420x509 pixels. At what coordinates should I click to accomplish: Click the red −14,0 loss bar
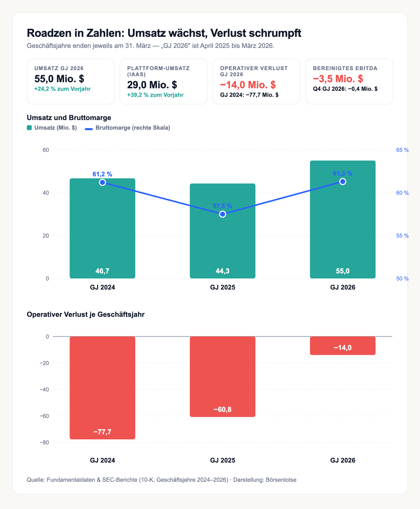point(343,346)
